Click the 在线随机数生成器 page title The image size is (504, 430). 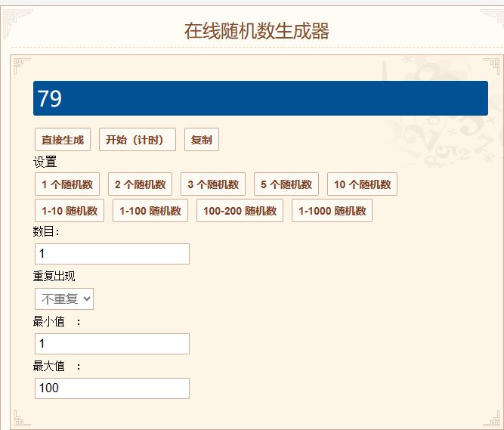(256, 31)
